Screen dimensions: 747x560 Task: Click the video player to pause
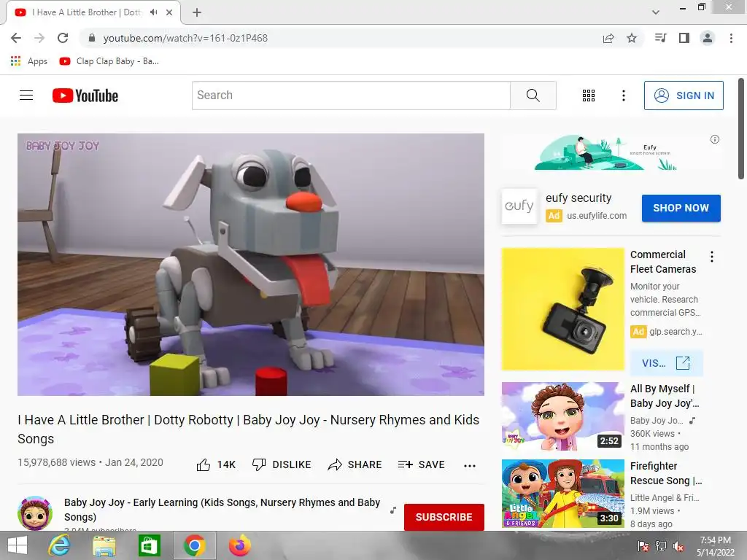pyautogui.click(x=251, y=264)
